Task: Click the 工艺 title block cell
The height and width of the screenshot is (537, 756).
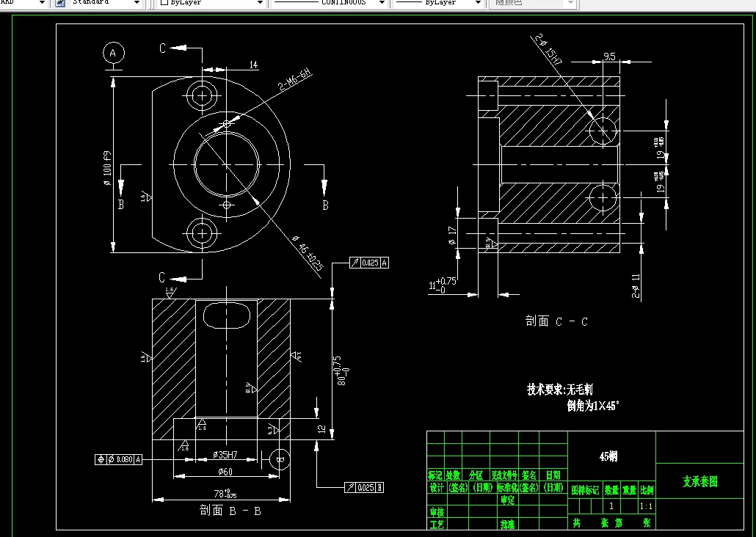Action: (x=436, y=525)
